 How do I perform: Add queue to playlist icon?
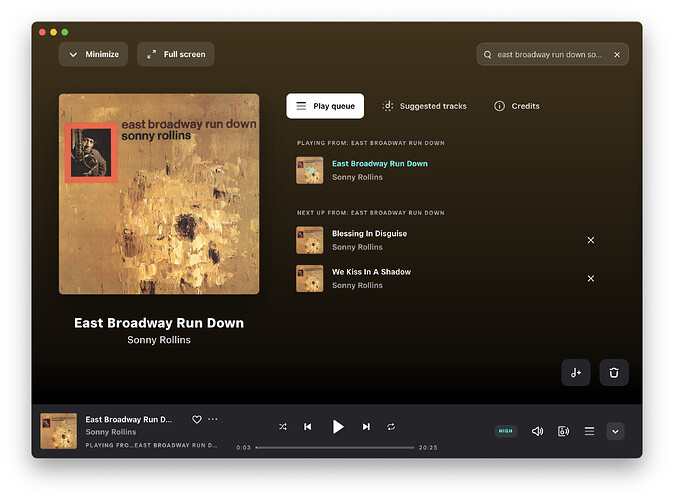576,373
